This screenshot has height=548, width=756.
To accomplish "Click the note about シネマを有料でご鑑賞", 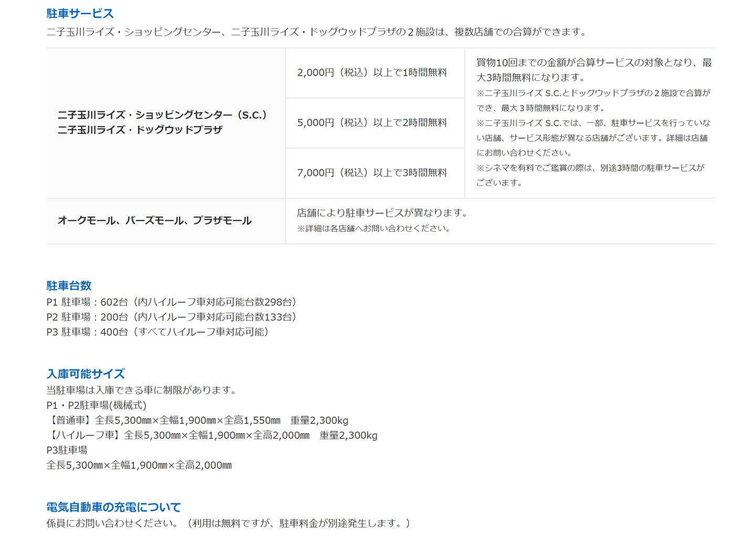I will (x=590, y=175).
